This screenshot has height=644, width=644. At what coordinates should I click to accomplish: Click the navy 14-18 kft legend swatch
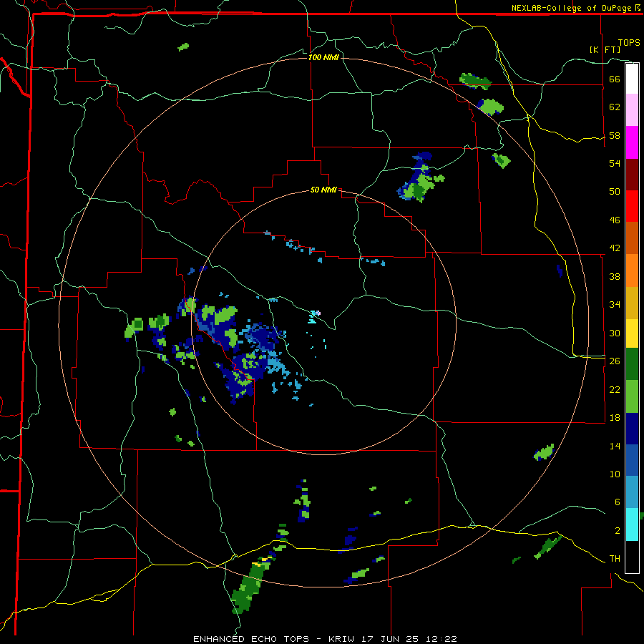tap(632, 429)
